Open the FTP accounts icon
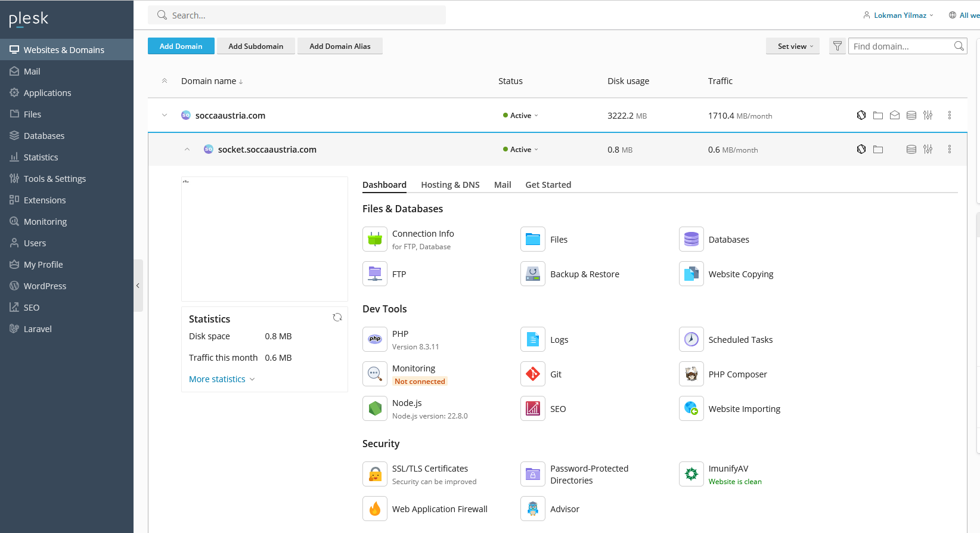This screenshot has height=533, width=980. pos(375,274)
